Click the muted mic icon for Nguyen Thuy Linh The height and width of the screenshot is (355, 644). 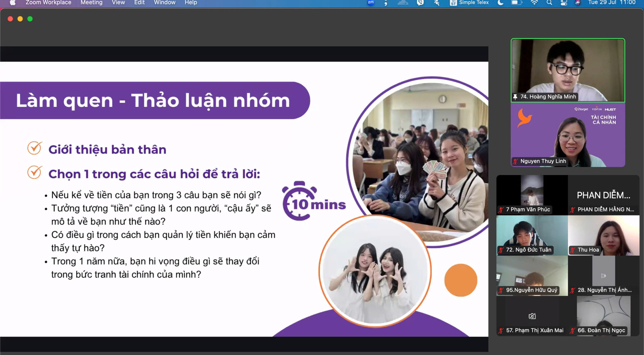515,161
